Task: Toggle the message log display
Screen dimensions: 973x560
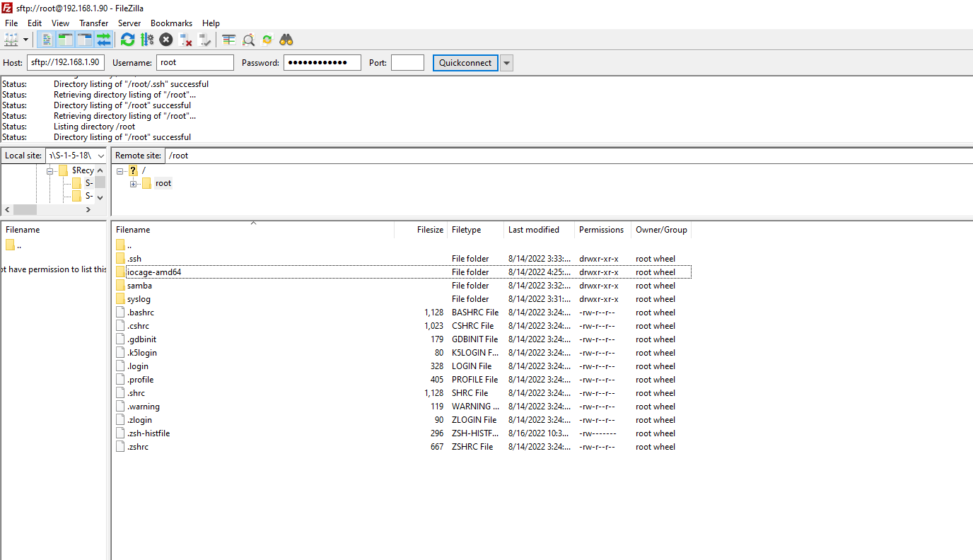Action: (x=46, y=40)
